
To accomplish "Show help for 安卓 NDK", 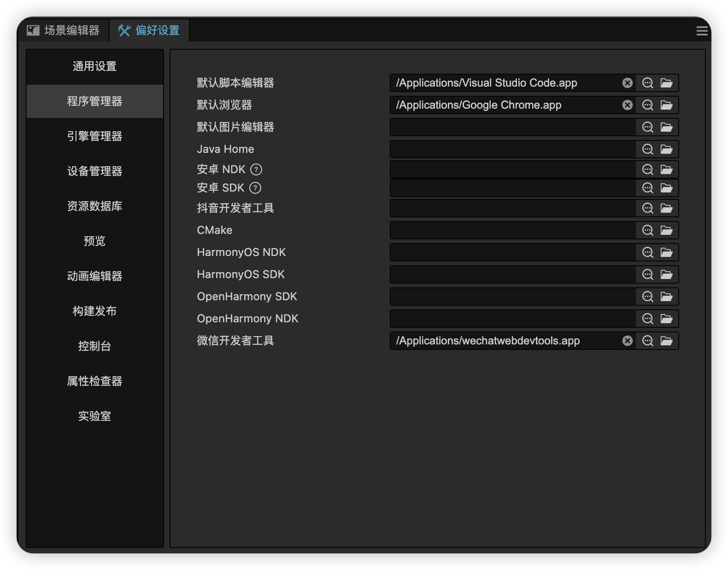I will click(x=256, y=169).
